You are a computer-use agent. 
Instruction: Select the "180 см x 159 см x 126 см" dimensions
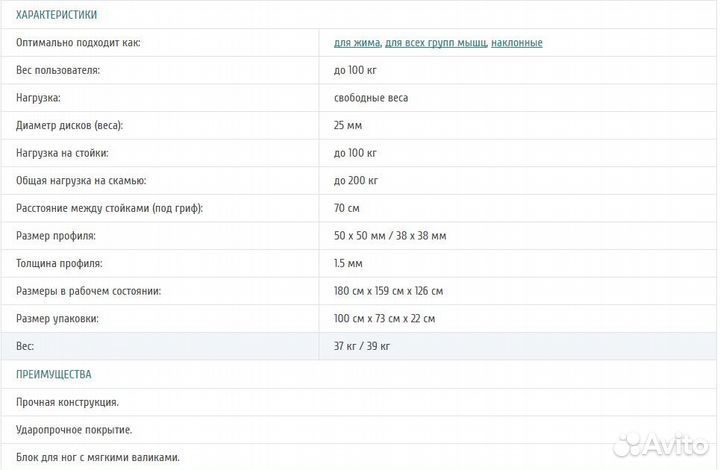pos(388,291)
